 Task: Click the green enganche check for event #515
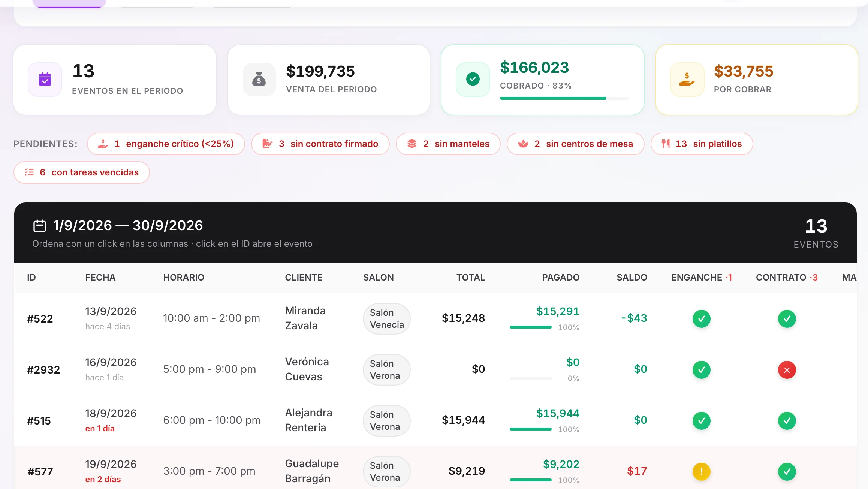[x=702, y=421]
